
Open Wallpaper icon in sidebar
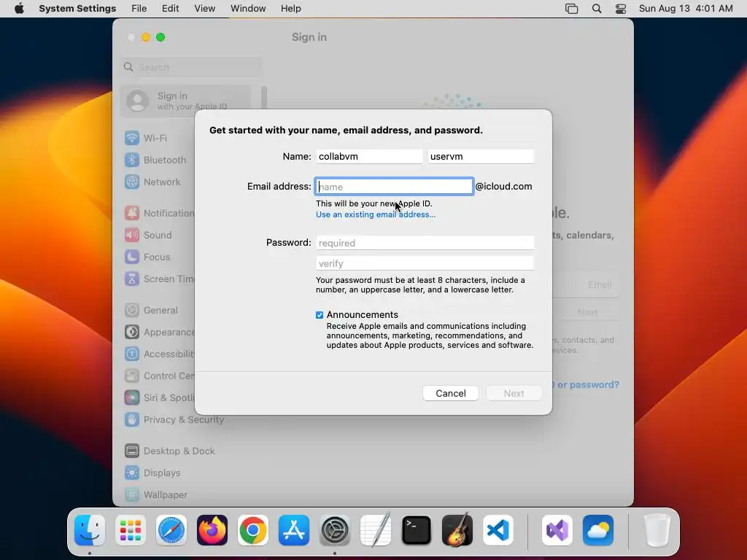click(132, 495)
